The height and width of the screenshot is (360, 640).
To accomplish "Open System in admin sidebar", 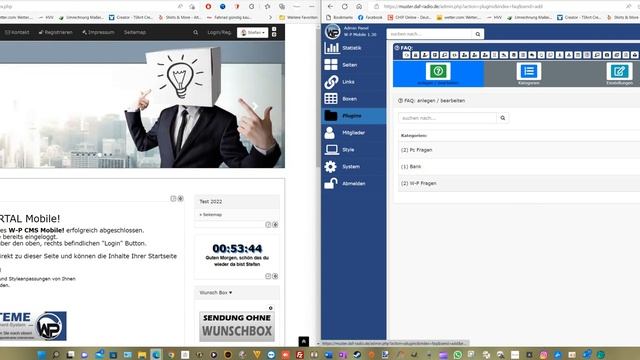I will tap(351, 167).
